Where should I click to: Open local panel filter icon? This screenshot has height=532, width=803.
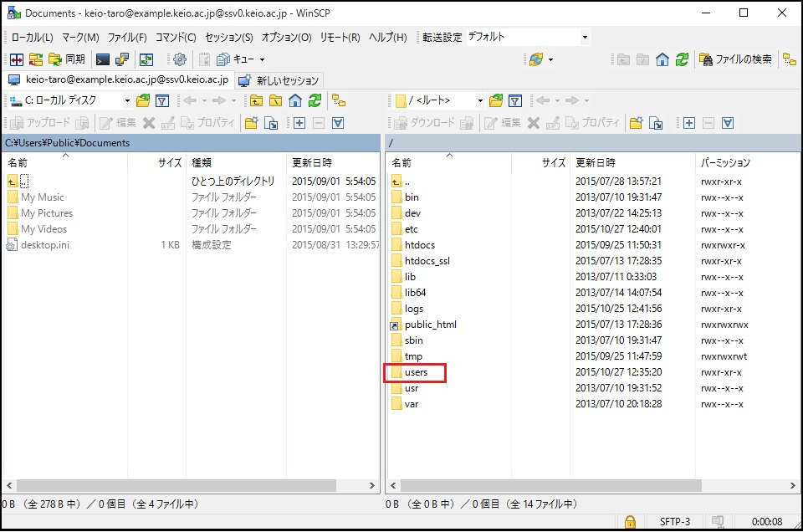(x=163, y=100)
